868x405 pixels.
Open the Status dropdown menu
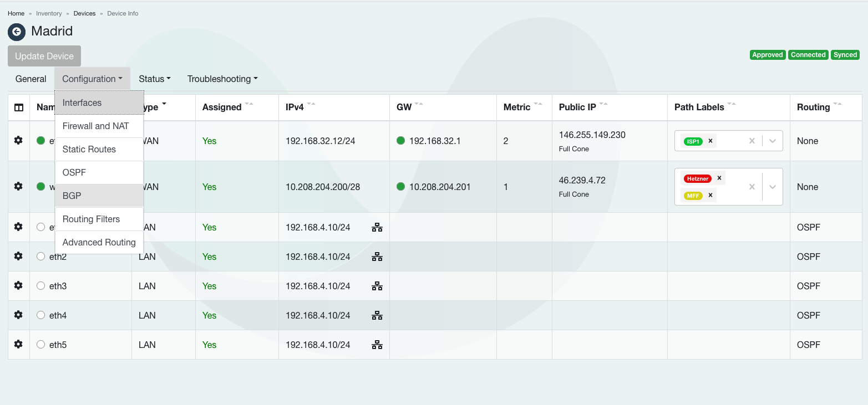pos(154,79)
